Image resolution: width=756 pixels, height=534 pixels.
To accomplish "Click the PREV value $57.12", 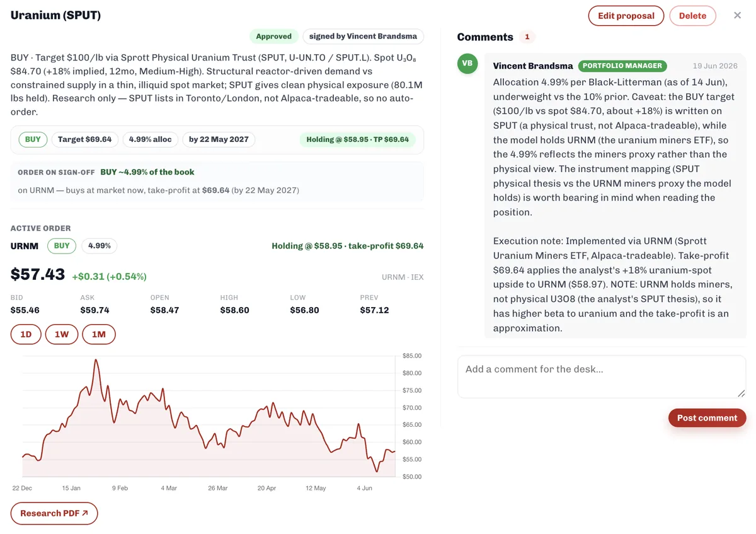I will 375,310.
